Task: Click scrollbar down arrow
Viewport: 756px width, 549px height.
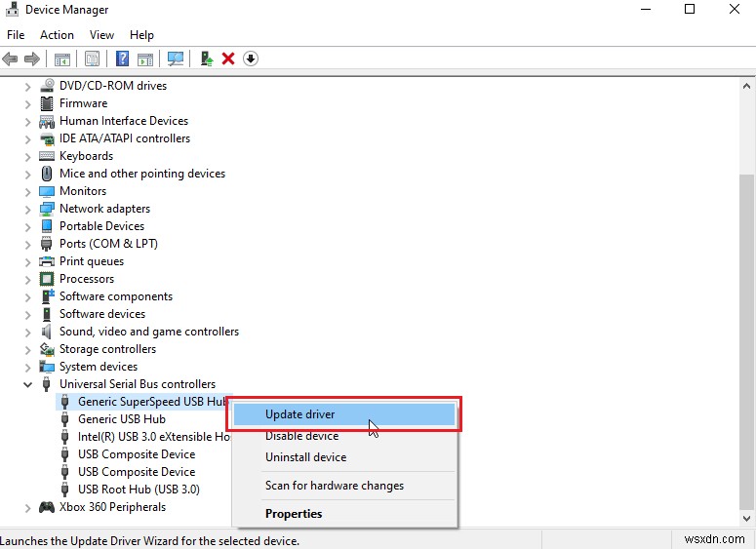Action: pos(747,519)
